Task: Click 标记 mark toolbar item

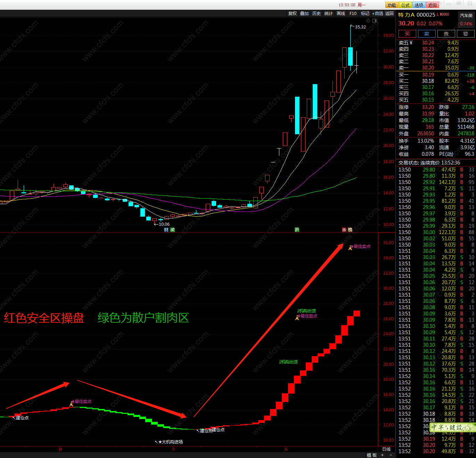Action: point(365,14)
